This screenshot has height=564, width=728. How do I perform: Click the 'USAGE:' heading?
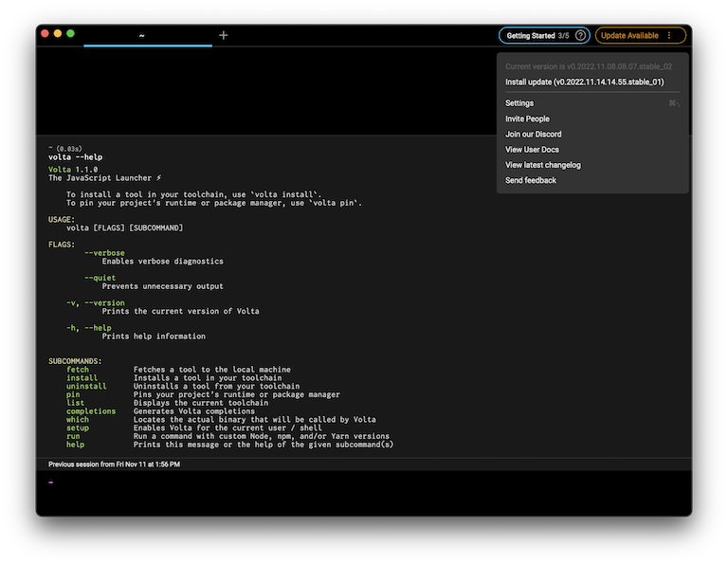(x=62, y=219)
